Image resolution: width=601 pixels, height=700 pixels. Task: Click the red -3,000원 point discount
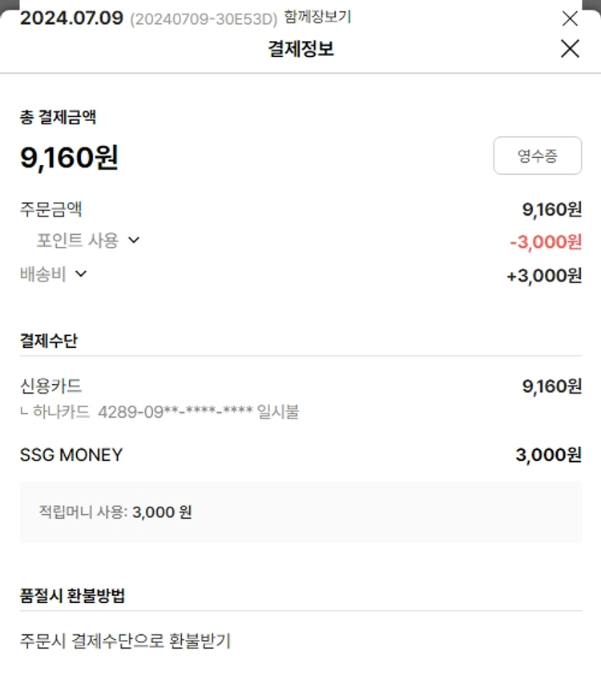point(545,241)
